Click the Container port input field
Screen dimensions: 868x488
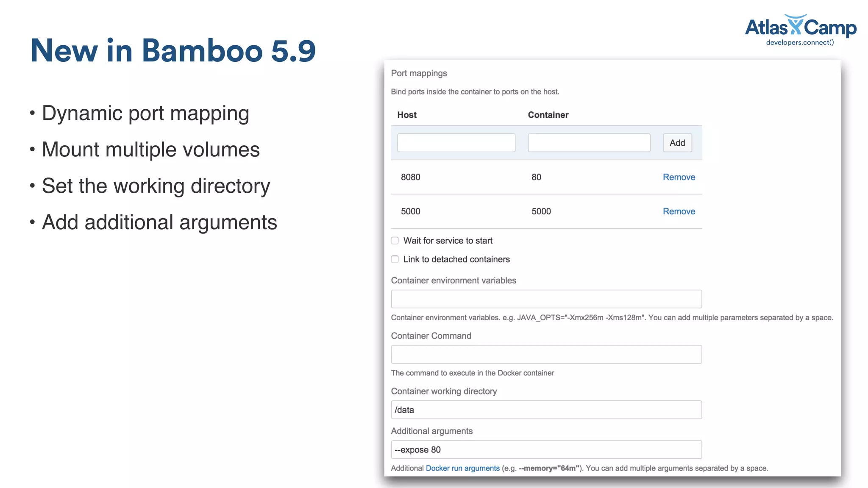click(x=589, y=143)
